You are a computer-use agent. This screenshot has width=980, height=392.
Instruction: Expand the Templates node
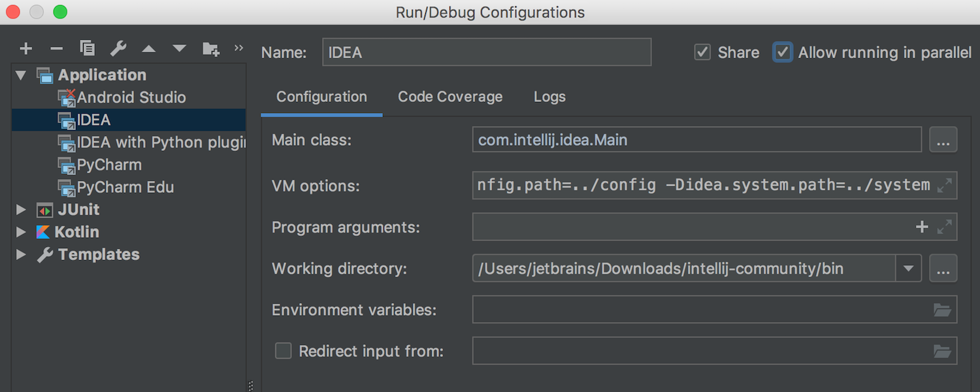21,254
